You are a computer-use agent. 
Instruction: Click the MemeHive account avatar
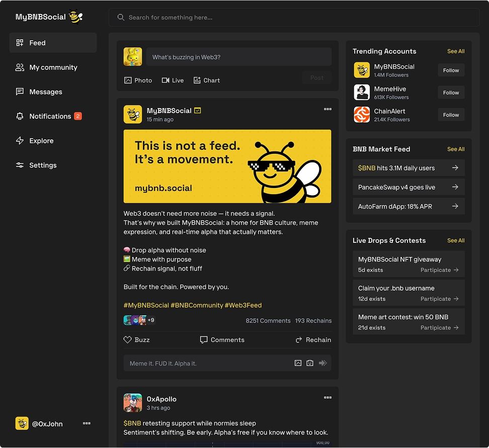pyautogui.click(x=362, y=93)
